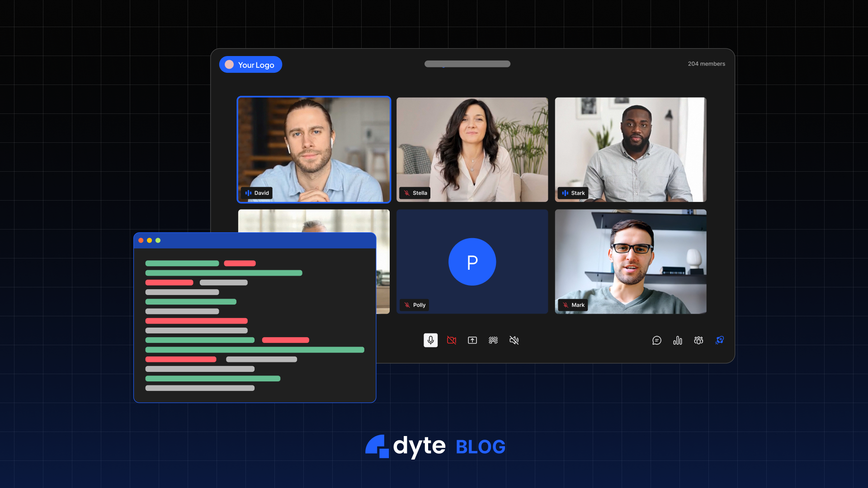The height and width of the screenshot is (488, 868).
Task: Toggle Stella's muted microphone indicator
Action: tap(406, 193)
